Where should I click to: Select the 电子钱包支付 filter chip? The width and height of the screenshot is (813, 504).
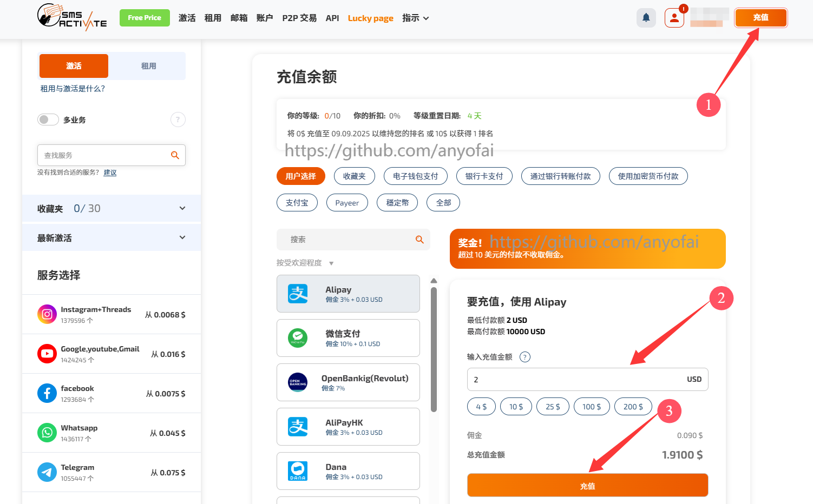pyautogui.click(x=415, y=176)
